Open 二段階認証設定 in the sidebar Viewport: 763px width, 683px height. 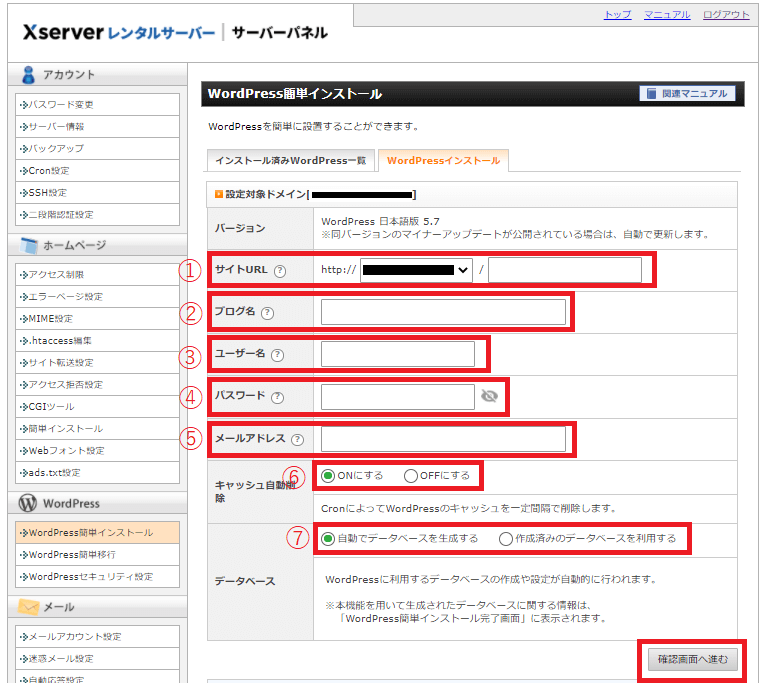97,215
